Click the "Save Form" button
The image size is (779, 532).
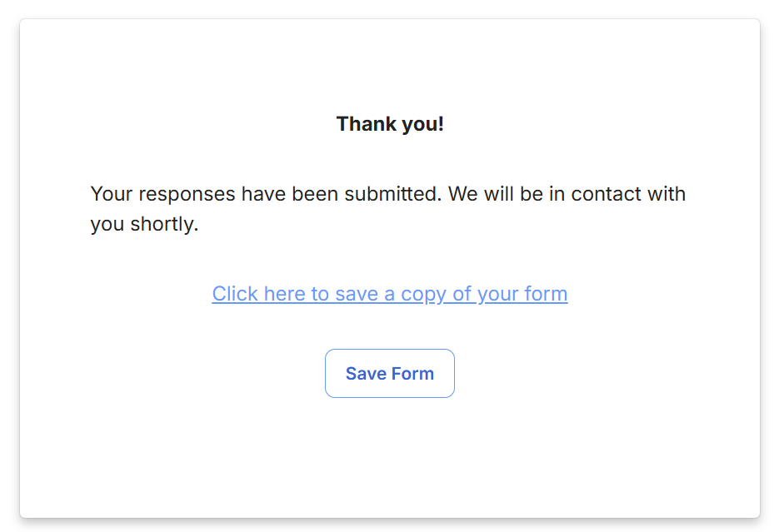pos(389,373)
